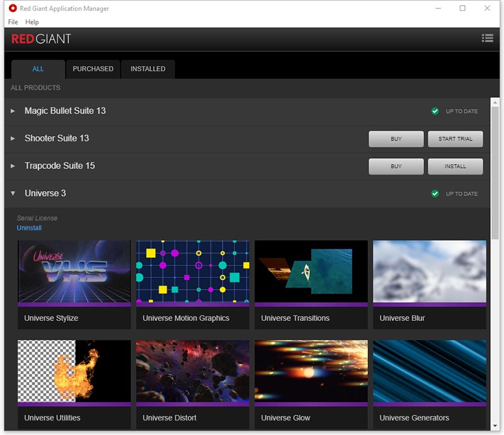This screenshot has width=504, height=435.
Task: Open the Universe Distort thumbnail
Action: 193,371
